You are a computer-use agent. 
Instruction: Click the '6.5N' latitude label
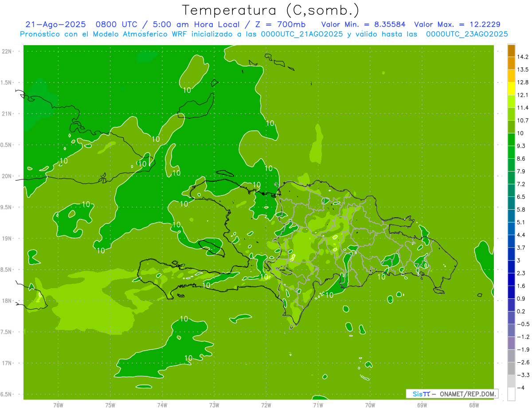[x=7, y=395]
